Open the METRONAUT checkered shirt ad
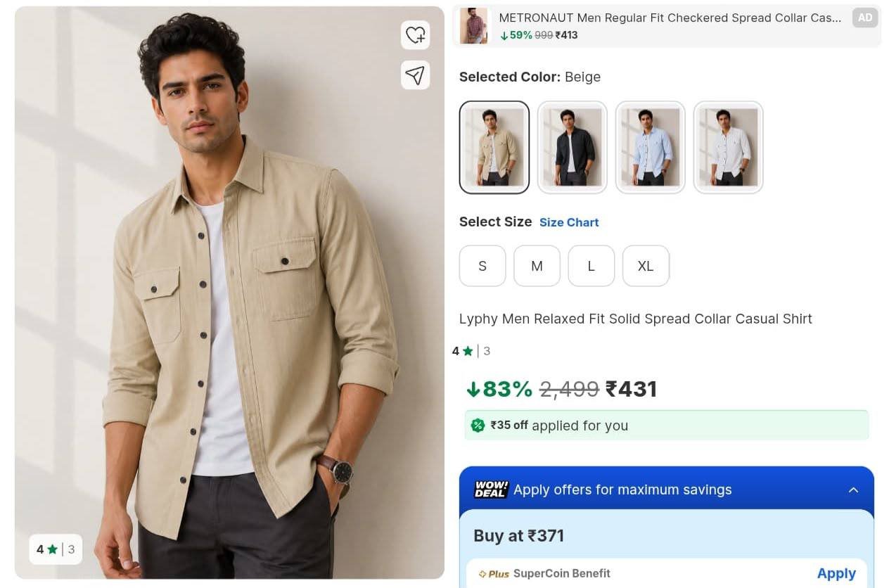 [667, 26]
